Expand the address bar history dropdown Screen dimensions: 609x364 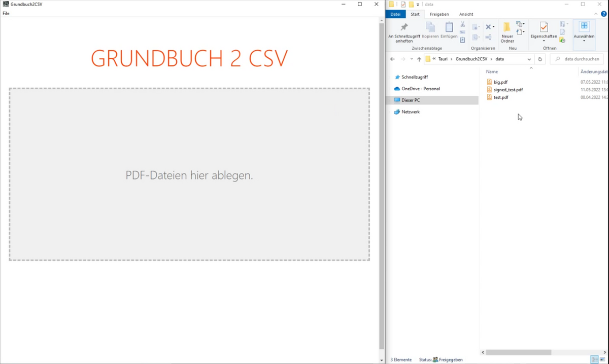point(529,59)
